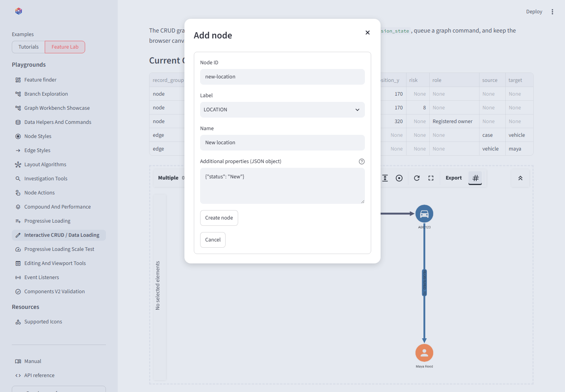Screen dimensions: 565x392
Task: Click the Progressive Loading icon
Action: click(18, 221)
